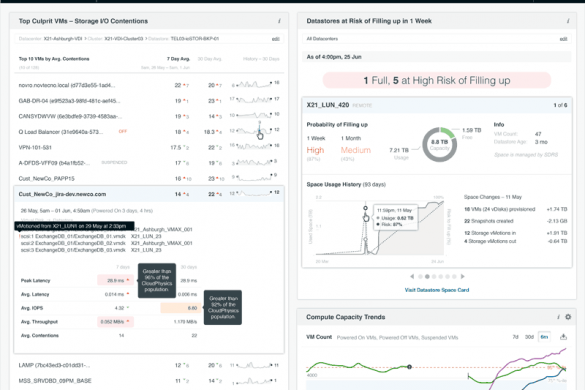Open info for Datastores at Risk card
The height and width of the screenshot is (390, 585).
[568, 21]
